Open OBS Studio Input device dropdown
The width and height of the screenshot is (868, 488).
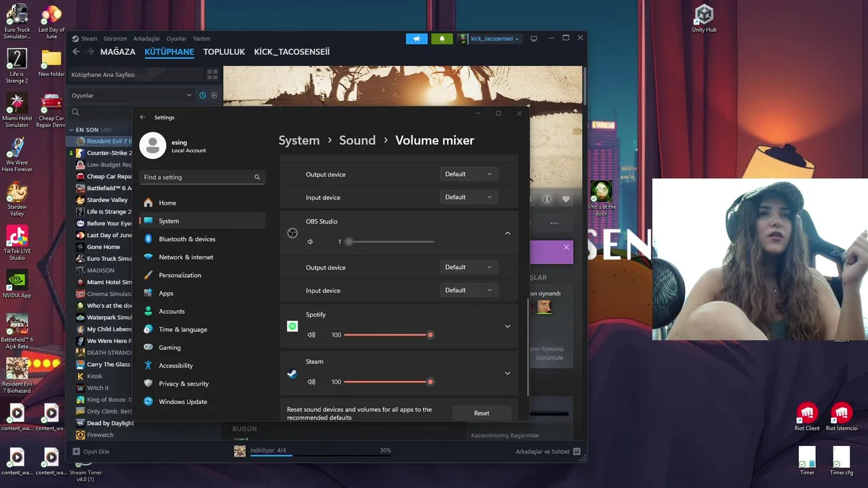click(x=469, y=290)
